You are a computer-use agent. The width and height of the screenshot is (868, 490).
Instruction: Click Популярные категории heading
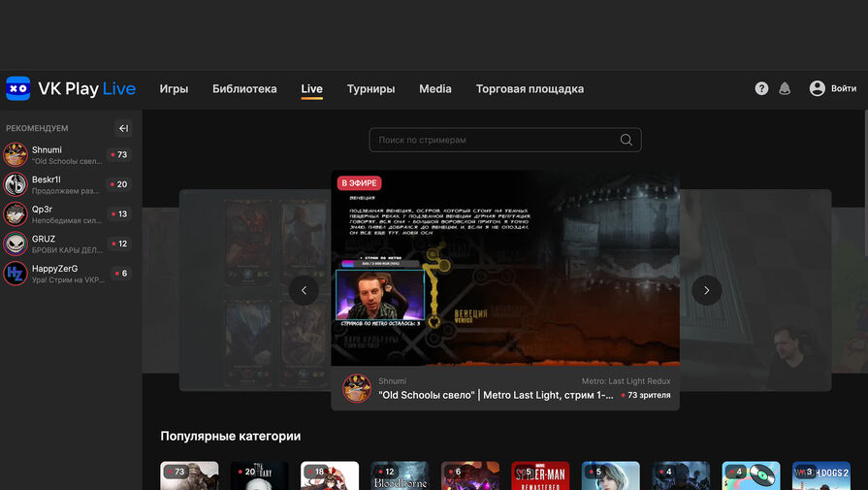[x=230, y=437]
